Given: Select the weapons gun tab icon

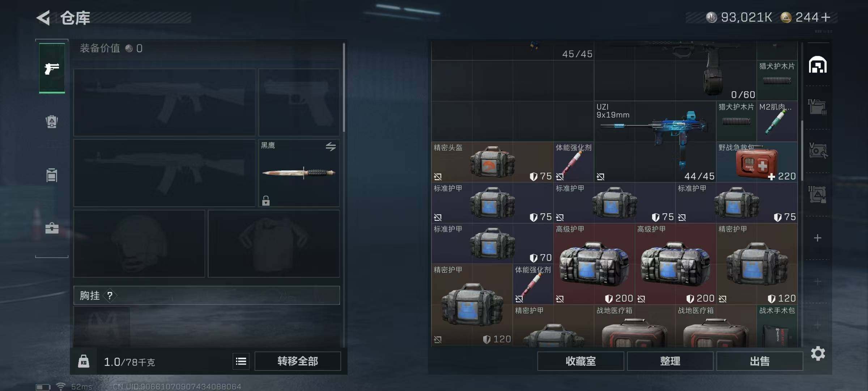Looking at the screenshot, I should pyautogui.click(x=52, y=68).
